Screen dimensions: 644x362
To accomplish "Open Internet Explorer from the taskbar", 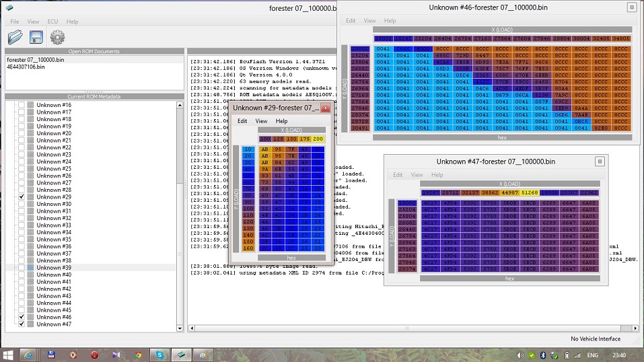I will (x=29, y=354).
